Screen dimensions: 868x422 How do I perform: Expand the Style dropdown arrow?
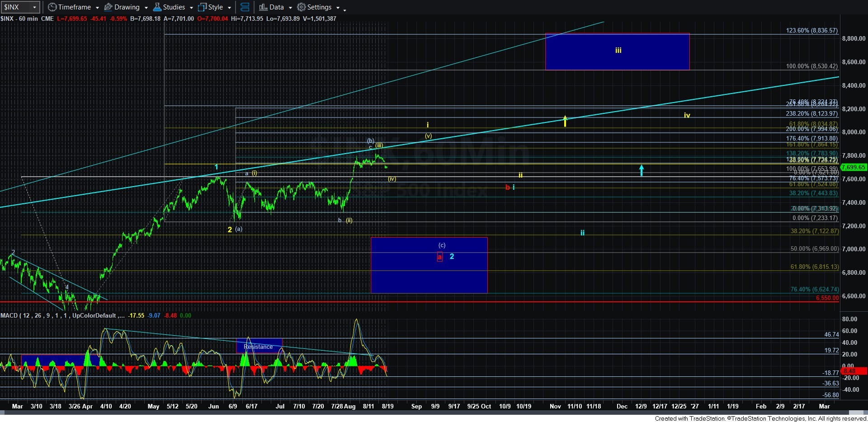pyautogui.click(x=229, y=8)
